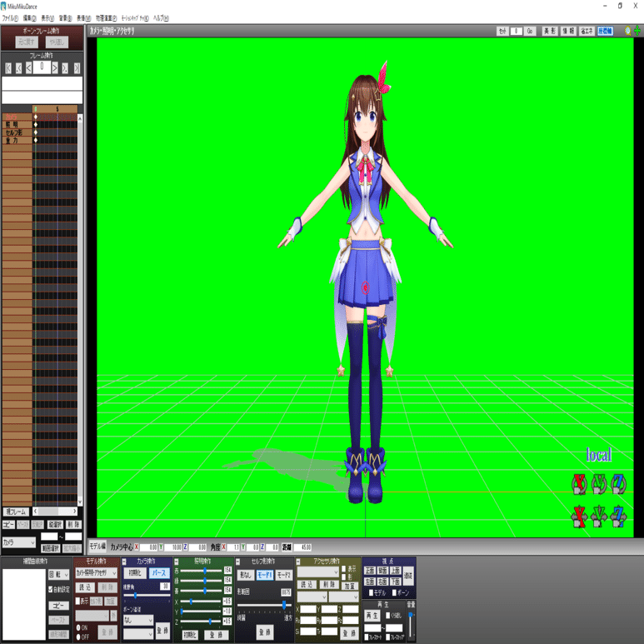Click the モデル編 mode button
The image size is (644, 644).
click(97, 547)
